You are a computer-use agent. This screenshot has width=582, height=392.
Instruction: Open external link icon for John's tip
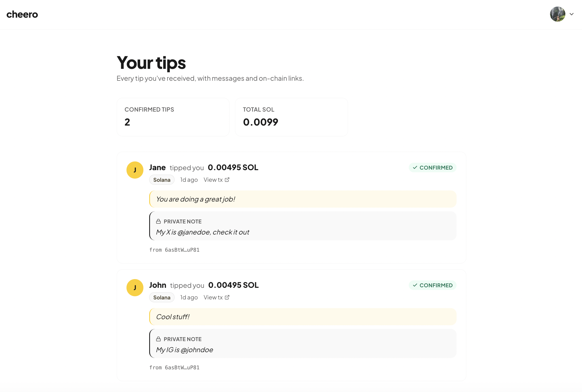coord(227,297)
